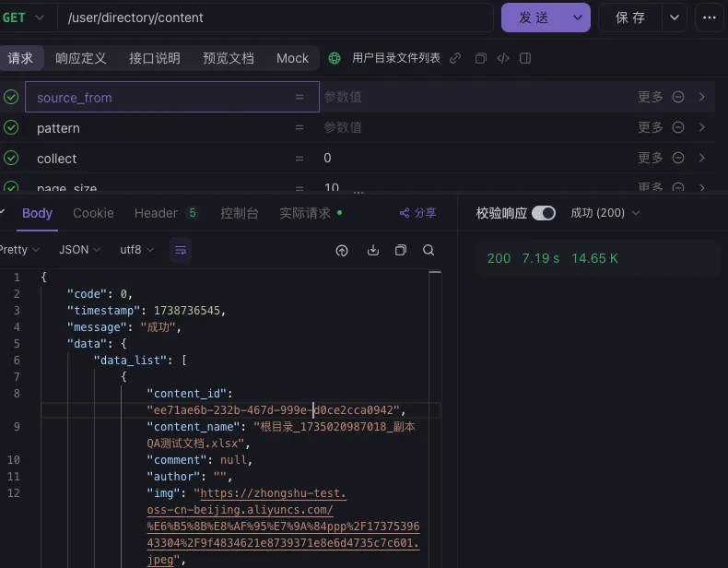Viewport: 728px width, 568px height.
Task: Open the save button dropdown arrow
Action: click(675, 18)
